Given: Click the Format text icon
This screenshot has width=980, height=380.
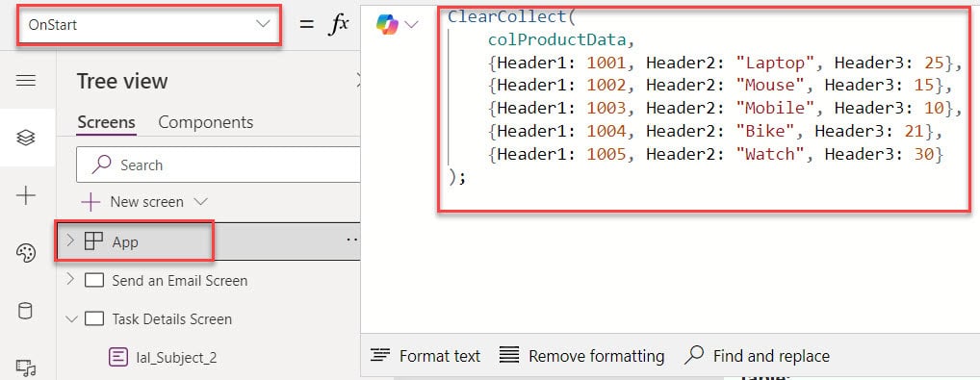Looking at the screenshot, I should click(x=380, y=356).
